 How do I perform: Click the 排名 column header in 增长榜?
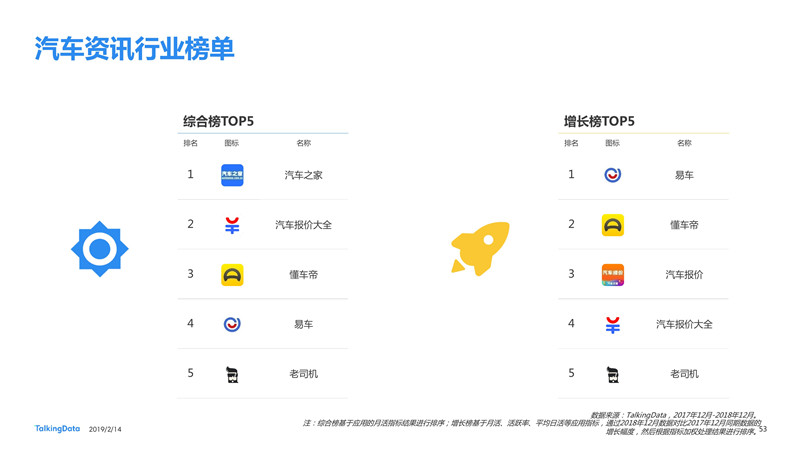(x=571, y=143)
